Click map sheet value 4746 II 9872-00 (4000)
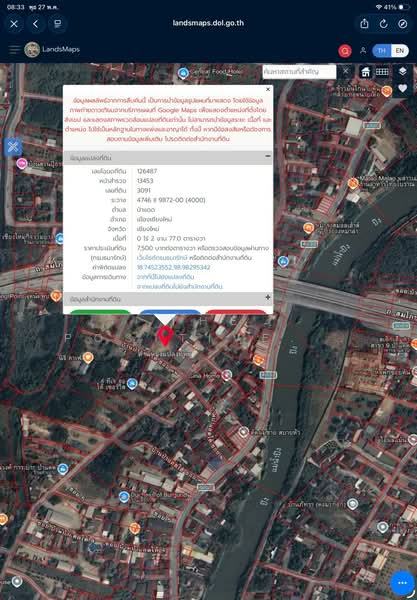 (171, 200)
